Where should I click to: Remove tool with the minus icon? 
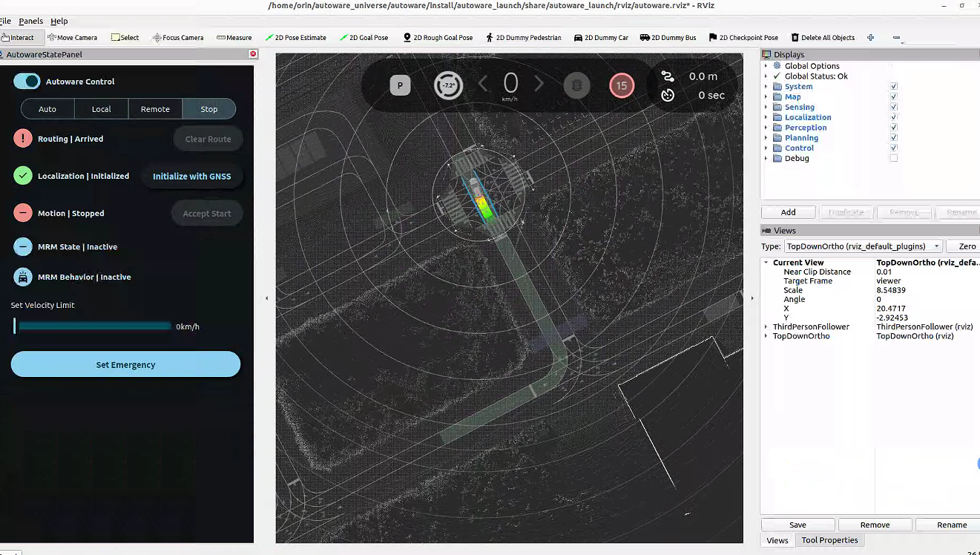tap(896, 37)
